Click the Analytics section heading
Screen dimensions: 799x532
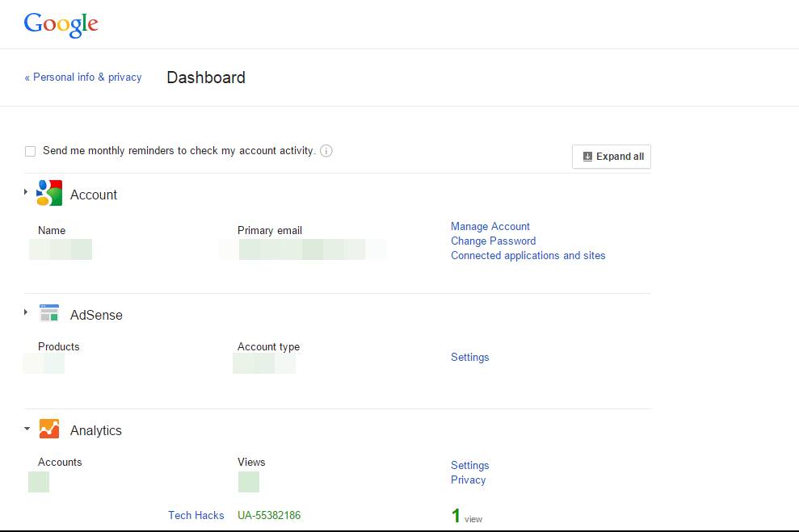click(96, 431)
